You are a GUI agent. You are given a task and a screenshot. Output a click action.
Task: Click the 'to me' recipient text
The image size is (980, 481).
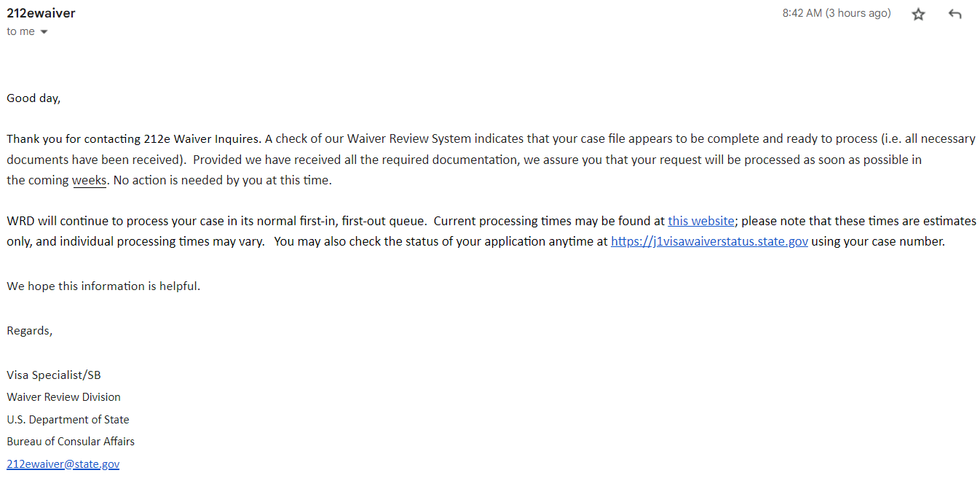(x=21, y=31)
